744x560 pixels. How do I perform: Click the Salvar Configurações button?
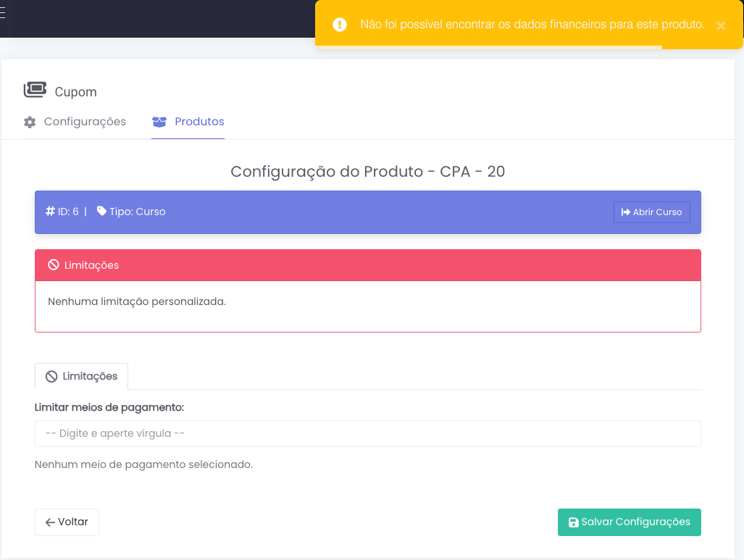(x=629, y=522)
